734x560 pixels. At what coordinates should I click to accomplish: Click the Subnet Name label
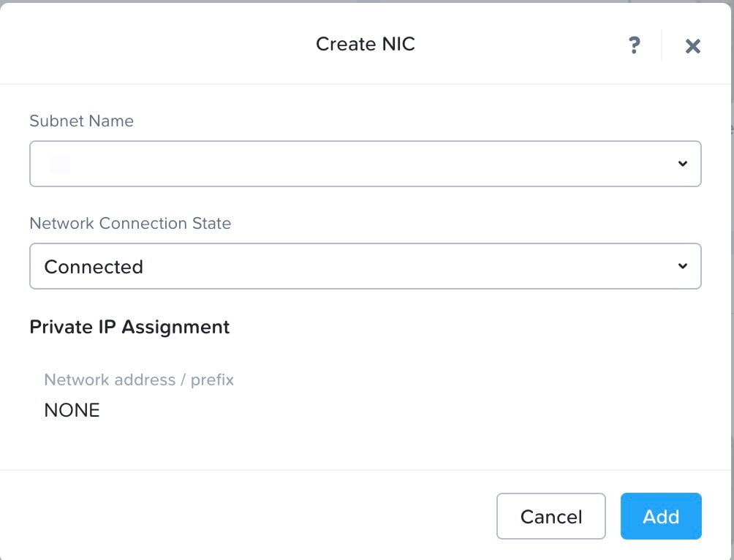pos(81,121)
